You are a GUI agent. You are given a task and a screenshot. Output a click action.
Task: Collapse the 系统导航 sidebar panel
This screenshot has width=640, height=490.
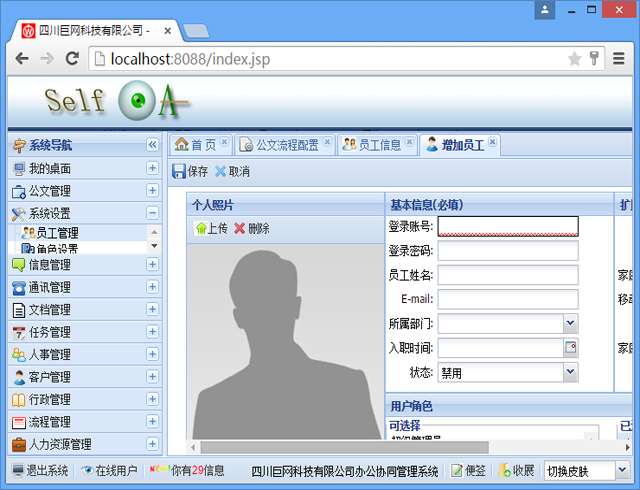point(152,145)
